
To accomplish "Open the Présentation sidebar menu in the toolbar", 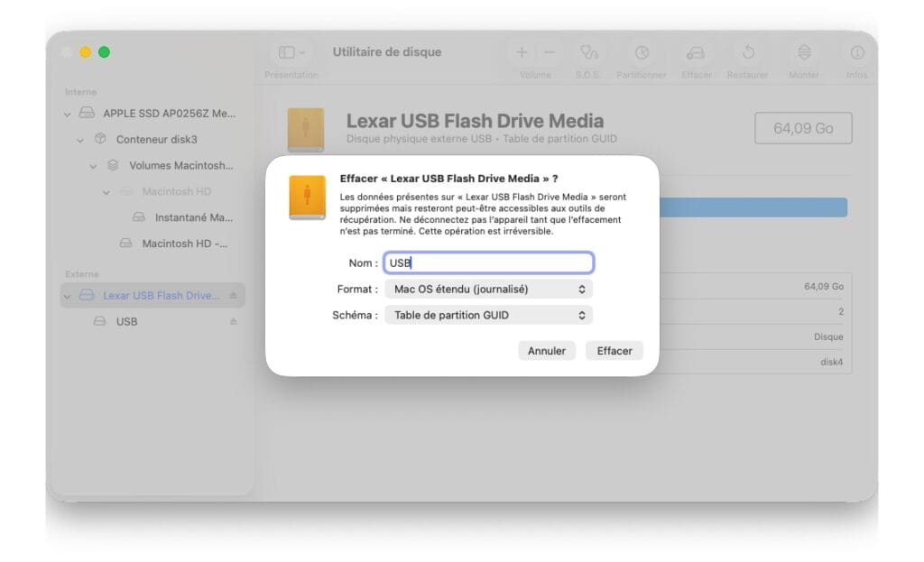I will (291, 52).
